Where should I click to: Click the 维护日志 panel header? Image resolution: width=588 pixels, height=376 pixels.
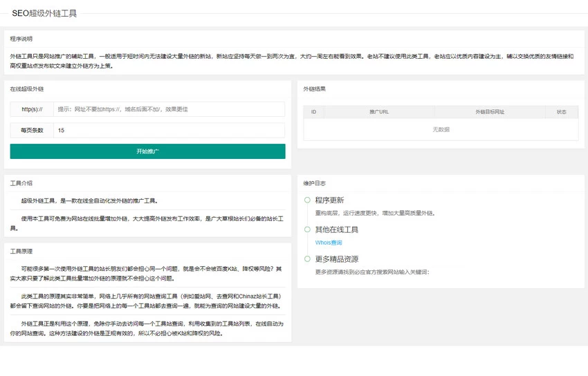pyautogui.click(x=314, y=183)
